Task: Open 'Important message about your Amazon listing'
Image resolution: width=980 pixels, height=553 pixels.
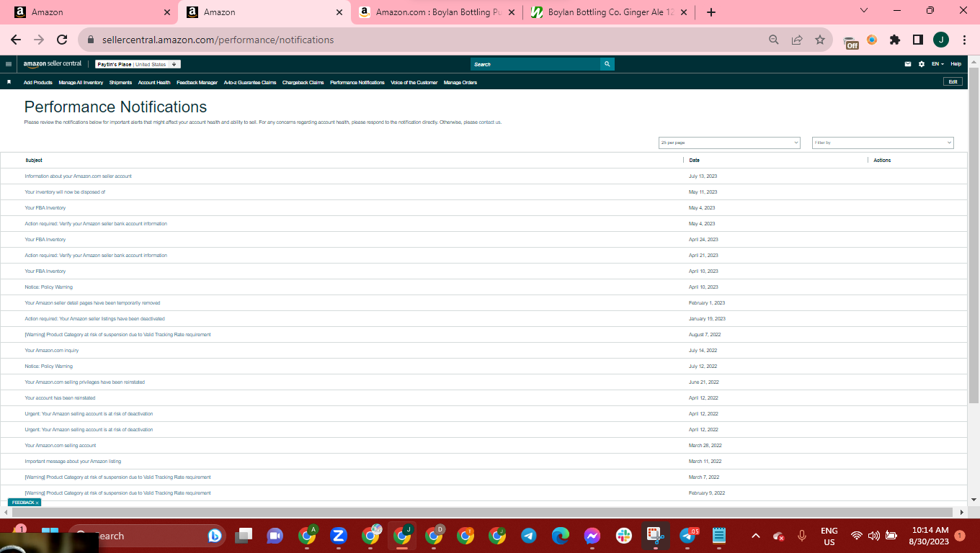Action: tap(73, 462)
